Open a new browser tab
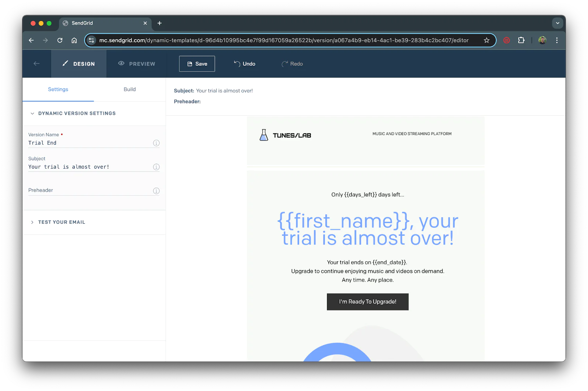 point(159,23)
